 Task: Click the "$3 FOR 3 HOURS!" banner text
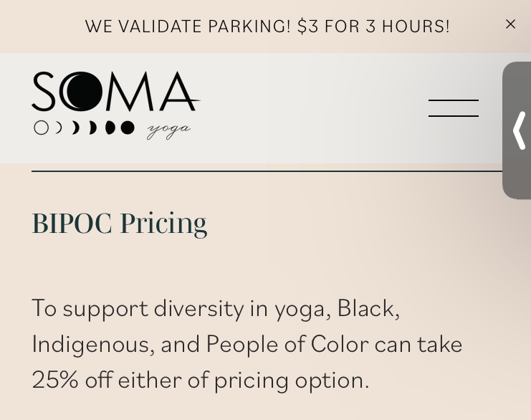pyautogui.click(x=373, y=26)
